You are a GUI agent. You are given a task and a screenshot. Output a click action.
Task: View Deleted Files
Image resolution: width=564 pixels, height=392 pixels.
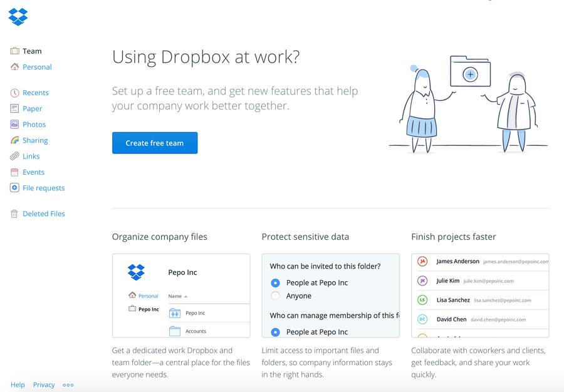click(x=44, y=214)
